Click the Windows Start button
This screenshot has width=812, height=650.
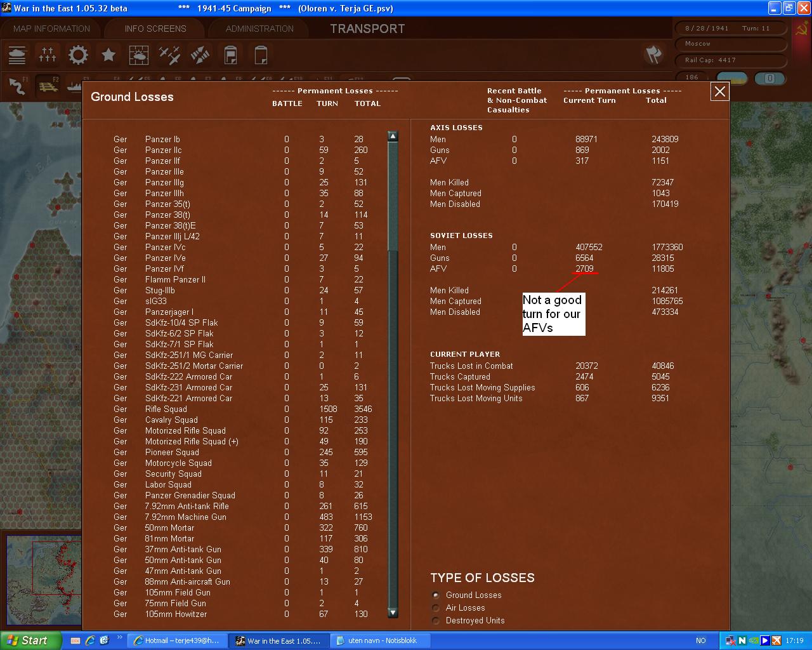click(x=31, y=640)
